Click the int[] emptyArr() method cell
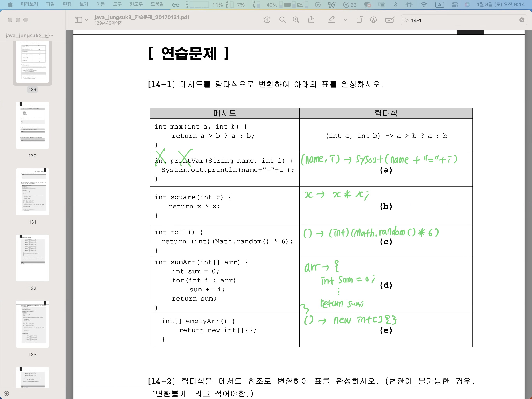This screenshot has height=399, width=532. (225, 330)
